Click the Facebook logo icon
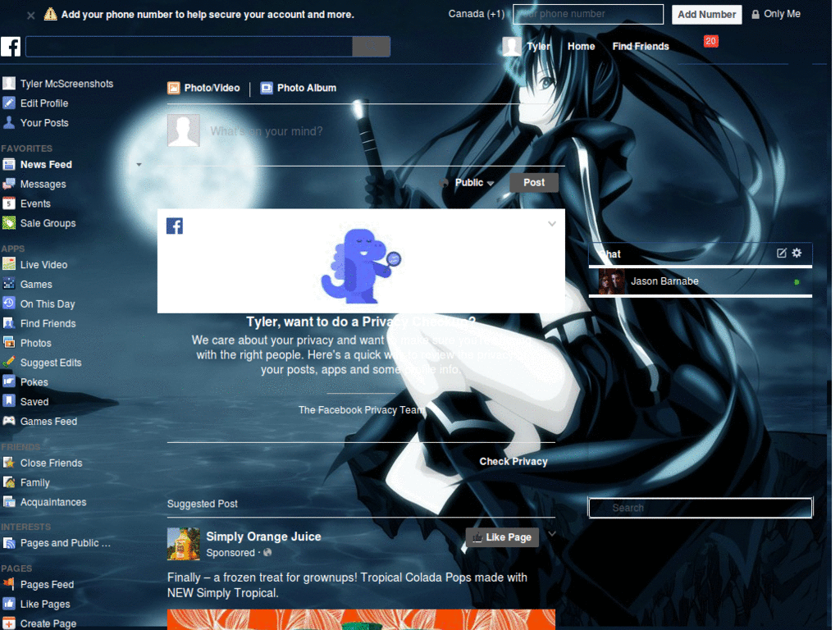 point(11,47)
